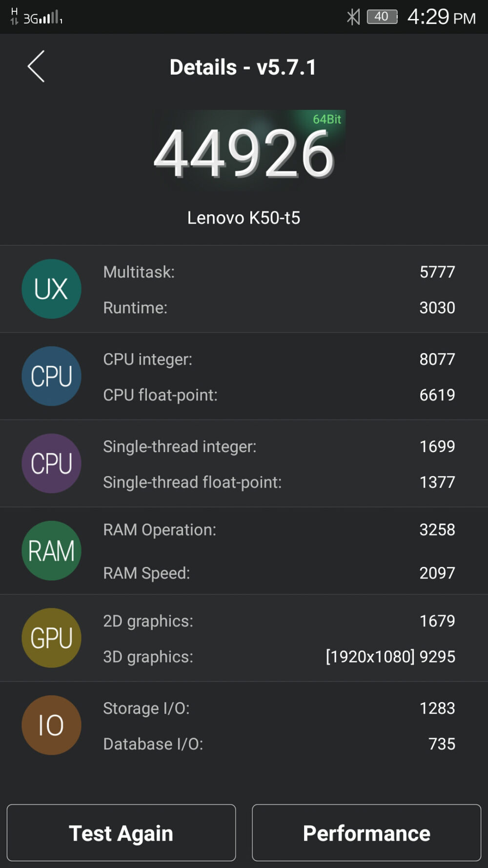Select the blue CPU circle icon

51,376
